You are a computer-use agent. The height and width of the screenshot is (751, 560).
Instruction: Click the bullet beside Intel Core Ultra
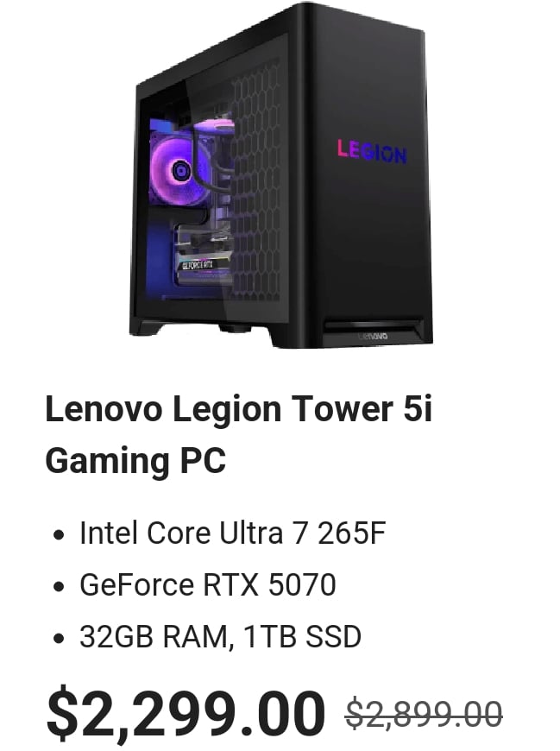[59, 534]
